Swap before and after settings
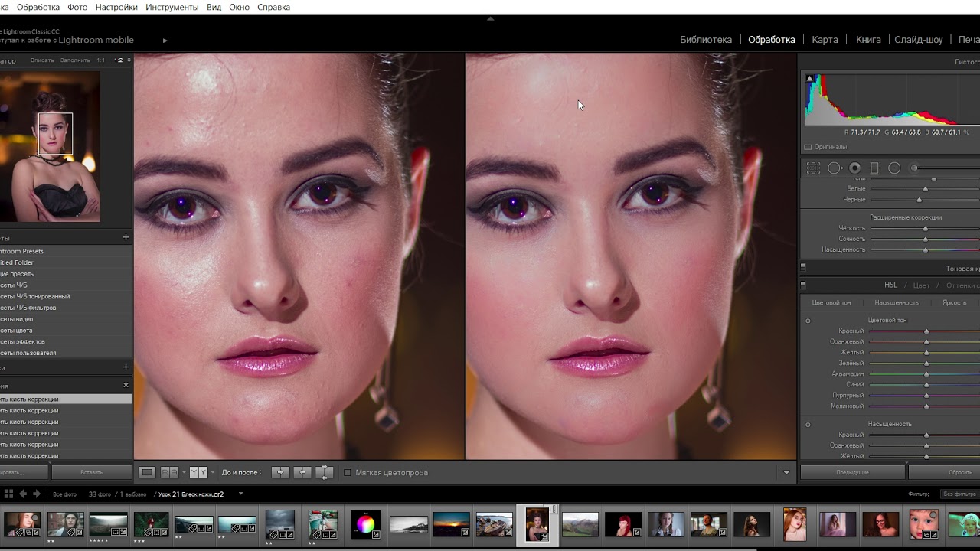The height and width of the screenshot is (551, 980). (x=325, y=472)
